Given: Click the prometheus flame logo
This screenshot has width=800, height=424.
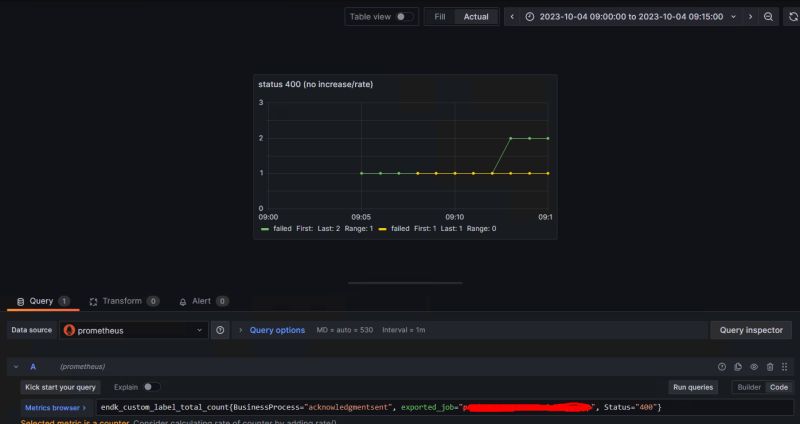Looking at the screenshot, I should point(69,330).
